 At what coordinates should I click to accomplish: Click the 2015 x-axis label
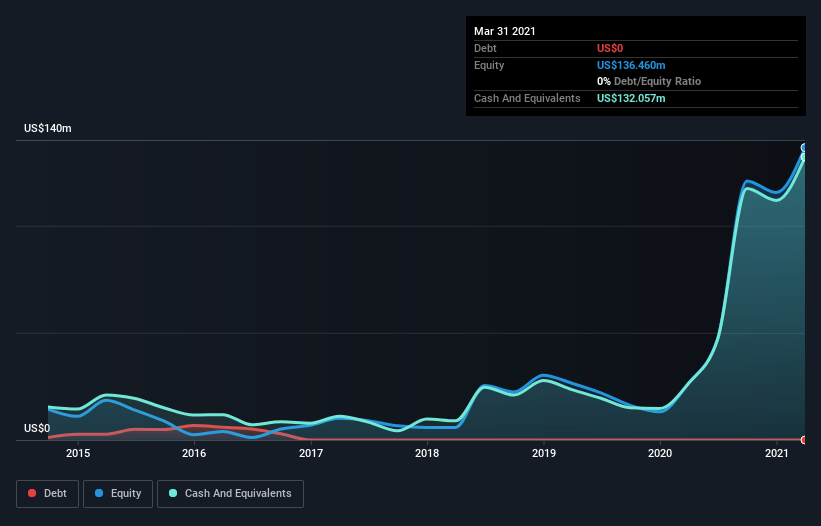[78, 454]
